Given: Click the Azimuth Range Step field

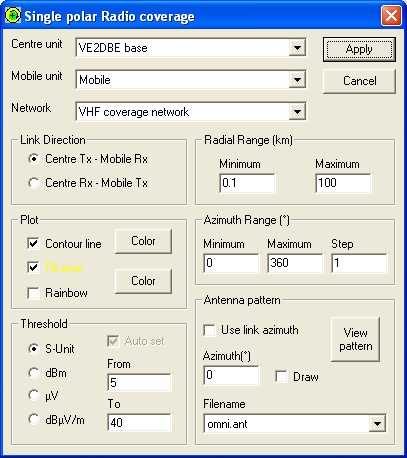Looking at the screenshot, I should (x=359, y=263).
